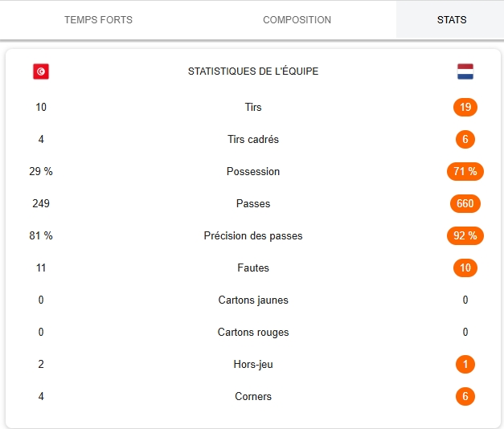Viewport: 504px width, 429px height.
Task: Click Tunisia's 29 % possession value
Action: click(41, 172)
